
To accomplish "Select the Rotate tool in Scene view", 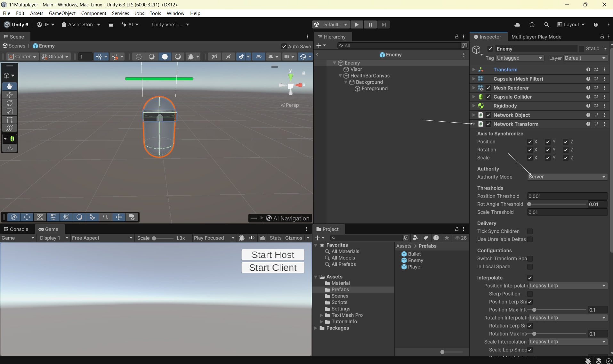I will point(10,103).
